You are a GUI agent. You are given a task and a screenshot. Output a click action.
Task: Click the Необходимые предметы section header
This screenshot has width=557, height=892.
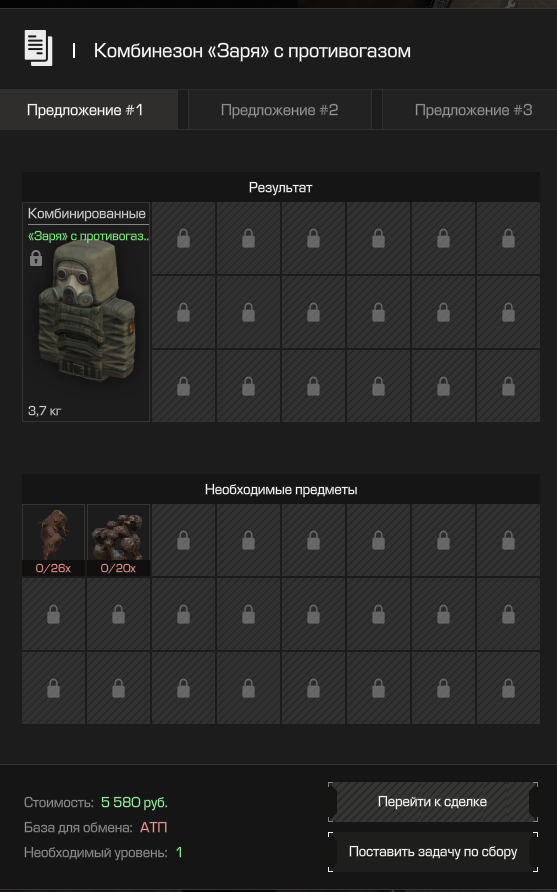coord(281,489)
